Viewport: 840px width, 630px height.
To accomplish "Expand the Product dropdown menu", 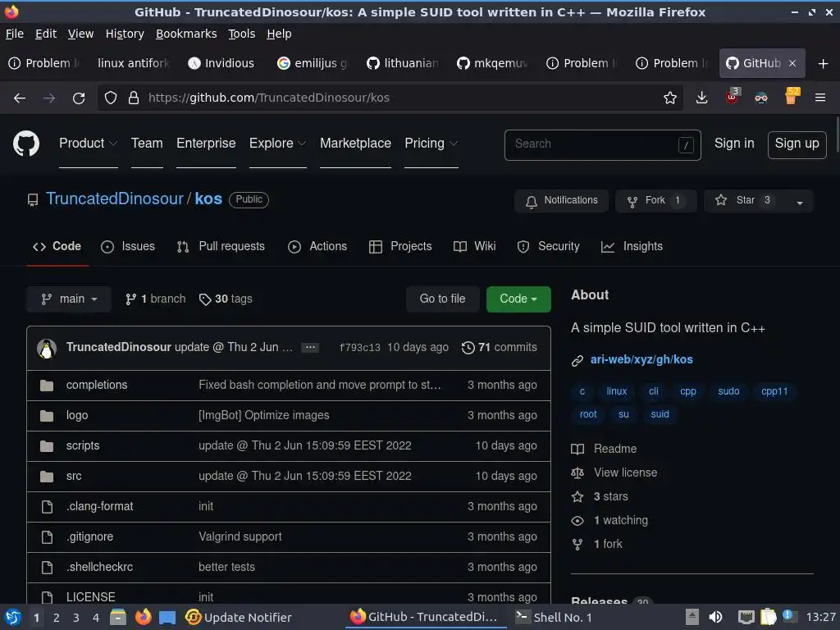I will click(88, 144).
